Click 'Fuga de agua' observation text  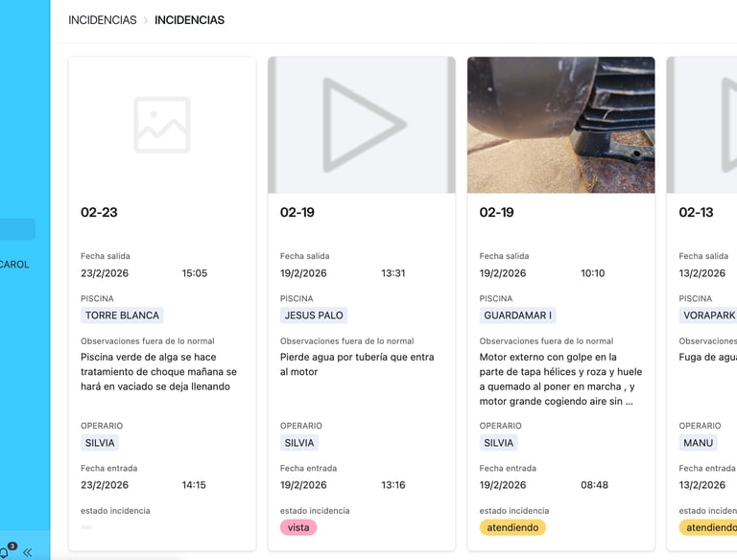point(708,357)
